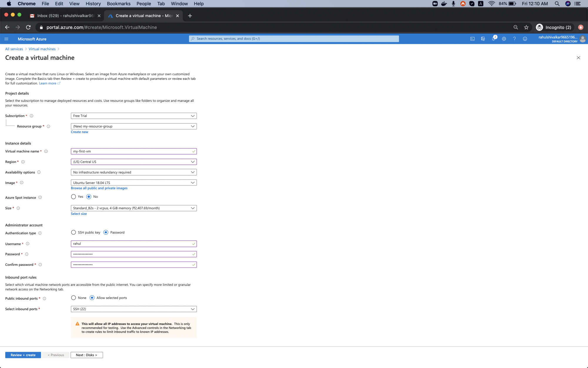Open the portal hamburger menu
This screenshot has height=368, width=588.
[6, 39]
